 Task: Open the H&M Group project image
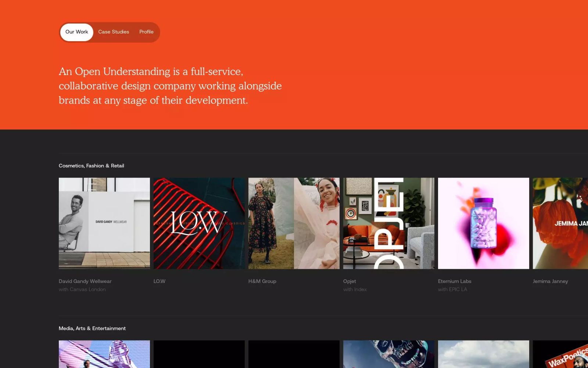coord(294,223)
